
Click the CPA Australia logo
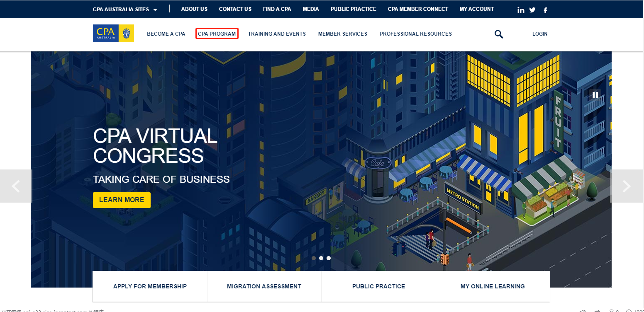tap(113, 33)
